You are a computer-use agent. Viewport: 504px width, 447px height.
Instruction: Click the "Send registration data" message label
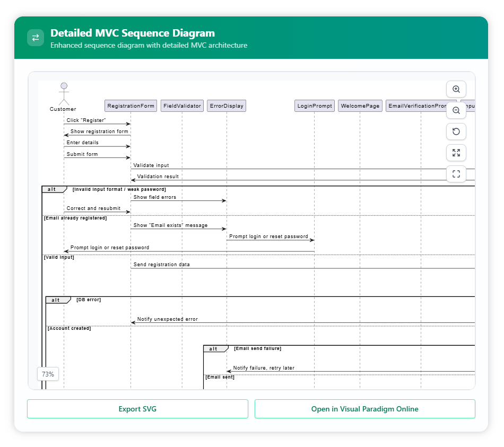coord(161,264)
